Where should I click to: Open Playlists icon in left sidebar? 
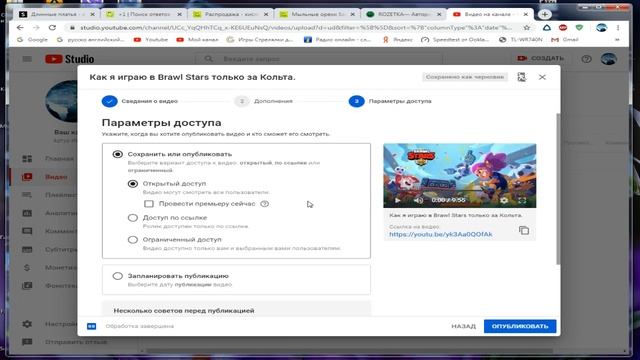27,195
